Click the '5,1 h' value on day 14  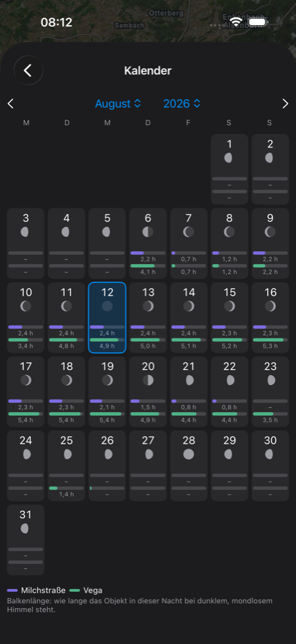click(x=189, y=346)
